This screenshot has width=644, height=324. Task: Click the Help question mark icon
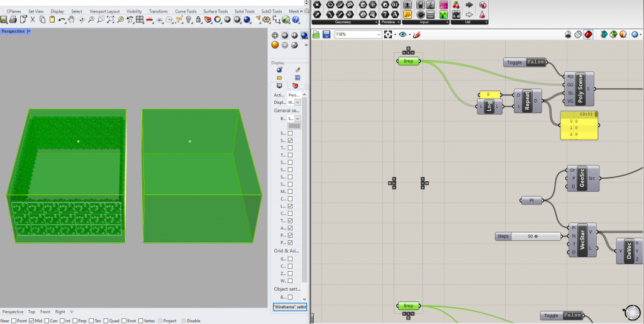(296, 20)
